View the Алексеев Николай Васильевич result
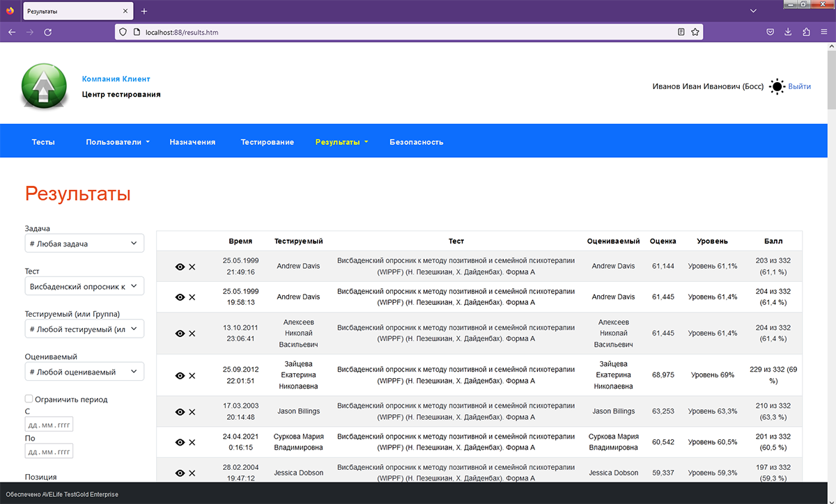 point(180,333)
